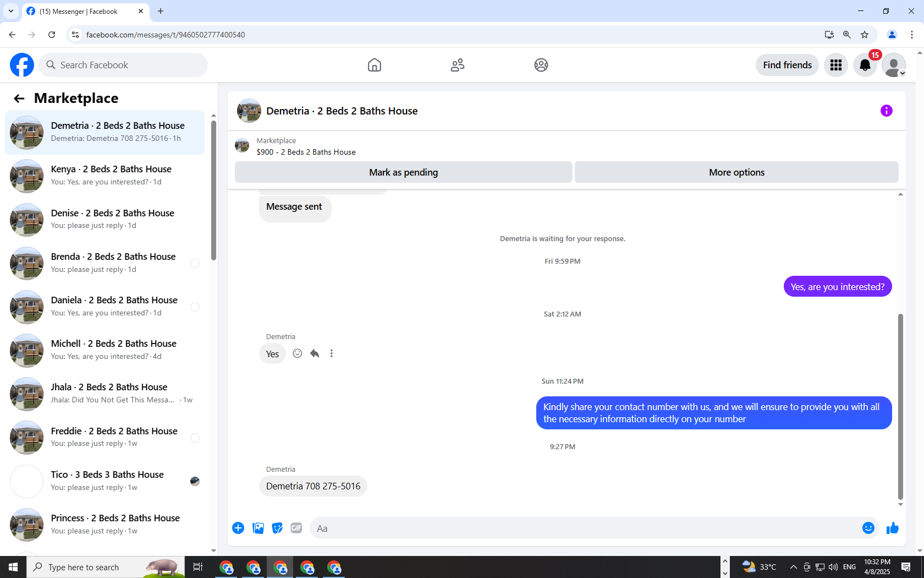Click the chat messages scrollbar
This screenshot has width=924, height=578.
[x=900, y=406]
